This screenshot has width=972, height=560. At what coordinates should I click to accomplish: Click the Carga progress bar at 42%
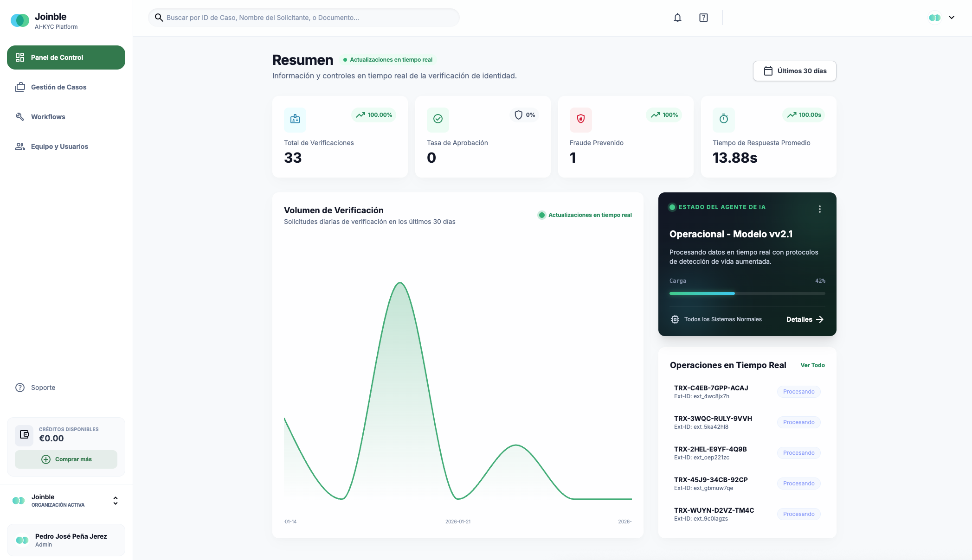point(747,293)
